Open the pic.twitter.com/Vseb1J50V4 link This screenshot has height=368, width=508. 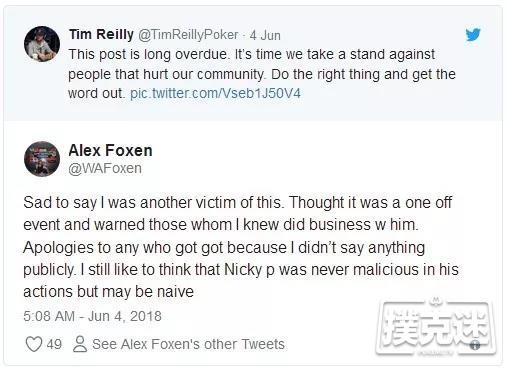(x=215, y=93)
